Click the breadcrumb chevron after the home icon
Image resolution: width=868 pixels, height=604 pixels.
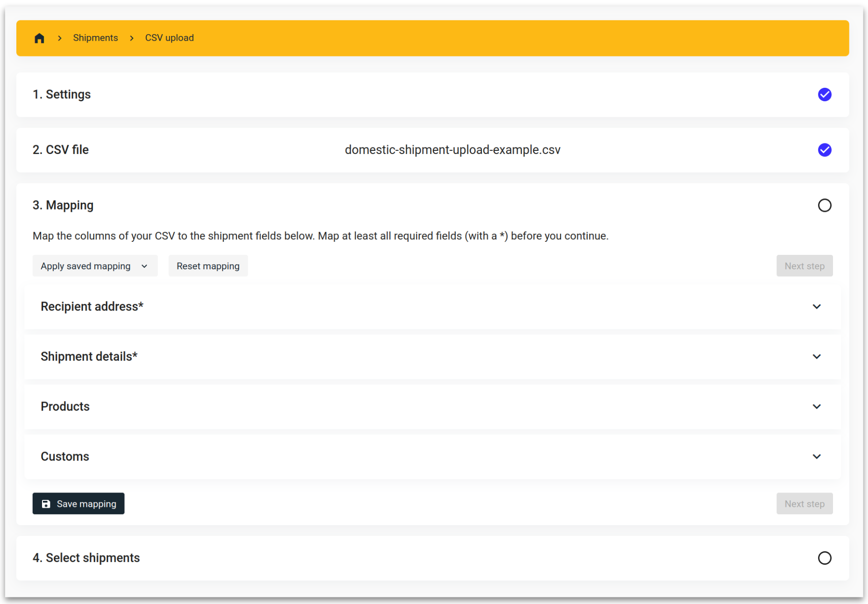pos(60,38)
